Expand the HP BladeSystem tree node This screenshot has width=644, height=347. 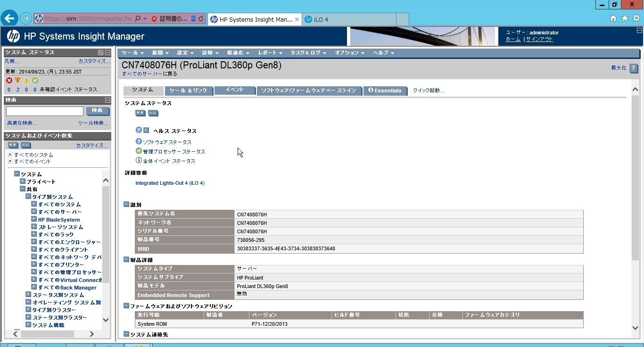(x=34, y=219)
